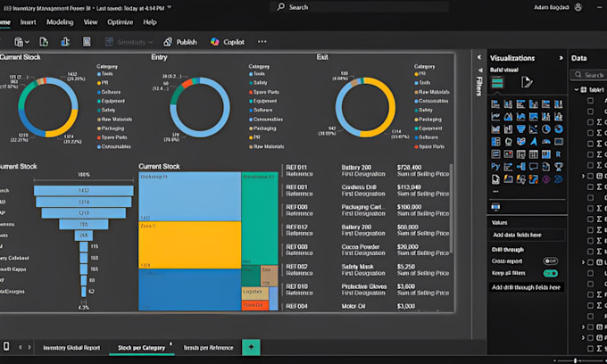
Task: Select the Azure map arrow icon
Action: [x=534, y=142]
